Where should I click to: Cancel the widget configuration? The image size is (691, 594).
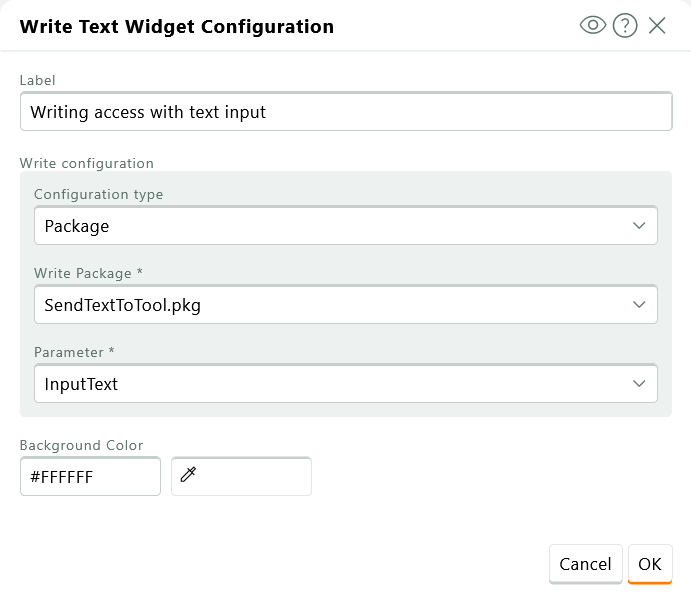pyautogui.click(x=585, y=564)
